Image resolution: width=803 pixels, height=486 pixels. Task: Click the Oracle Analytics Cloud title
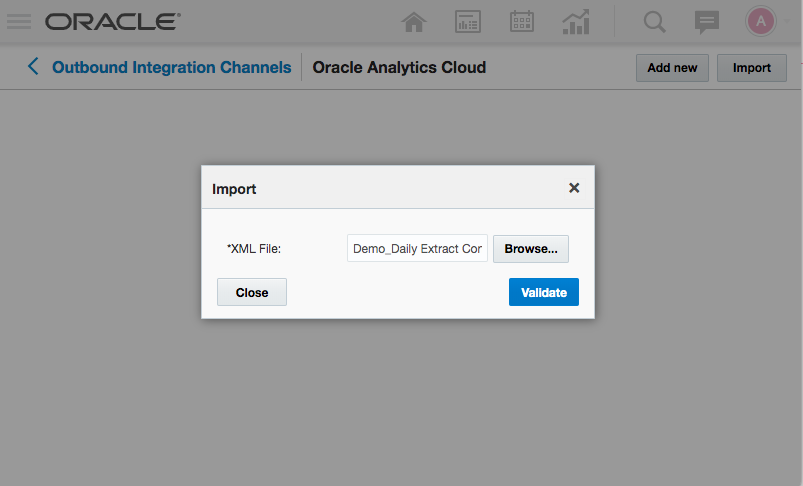399,67
